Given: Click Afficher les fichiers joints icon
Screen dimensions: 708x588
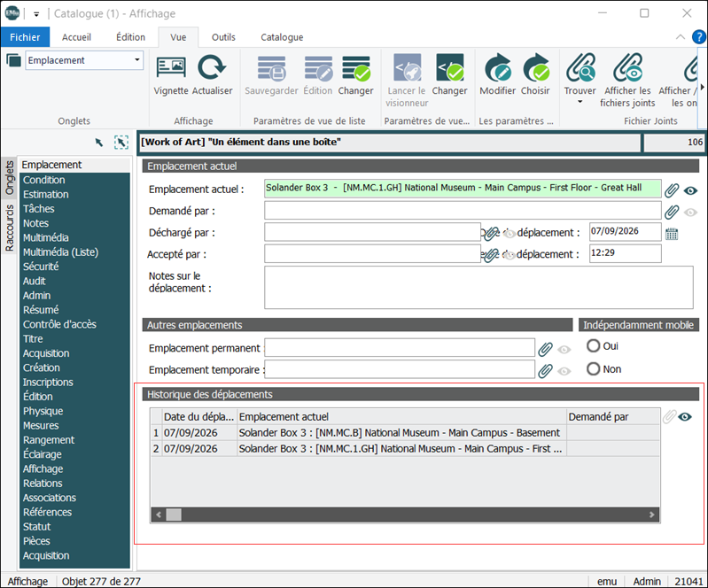Looking at the screenshot, I should click(x=627, y=67).
